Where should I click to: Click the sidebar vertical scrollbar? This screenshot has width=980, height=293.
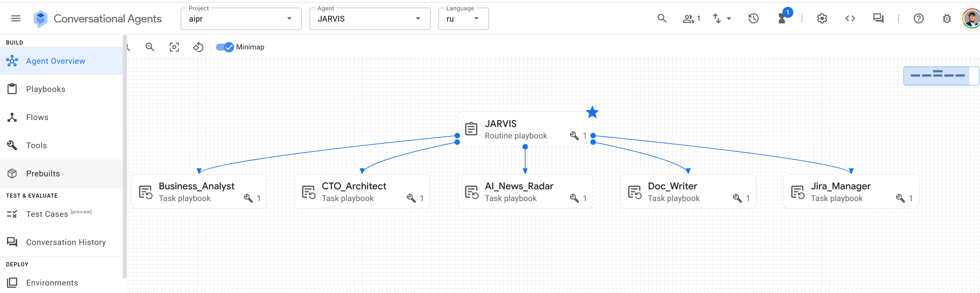click(125, 152)
